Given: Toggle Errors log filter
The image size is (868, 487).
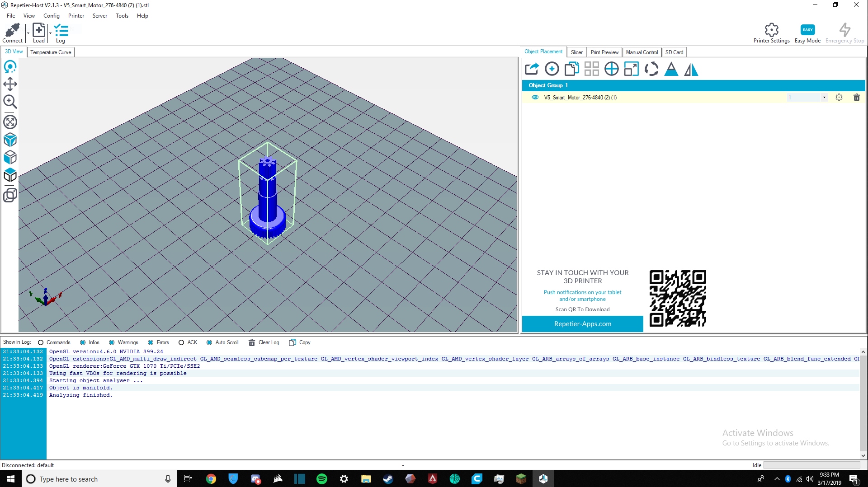Looking at the screenshot, I should click(x=151, y=342).
